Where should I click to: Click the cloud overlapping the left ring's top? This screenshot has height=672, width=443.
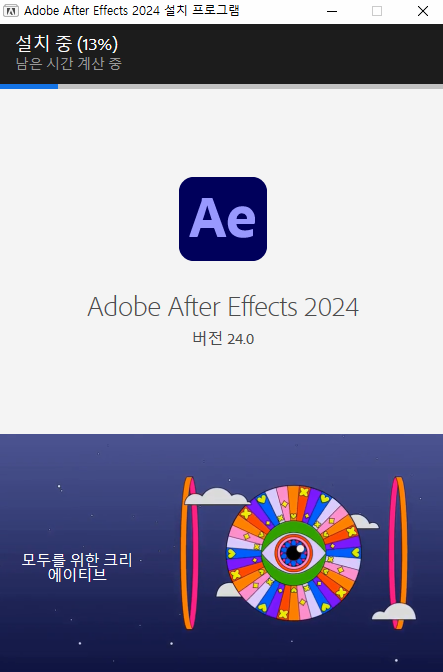pos(217,497)
